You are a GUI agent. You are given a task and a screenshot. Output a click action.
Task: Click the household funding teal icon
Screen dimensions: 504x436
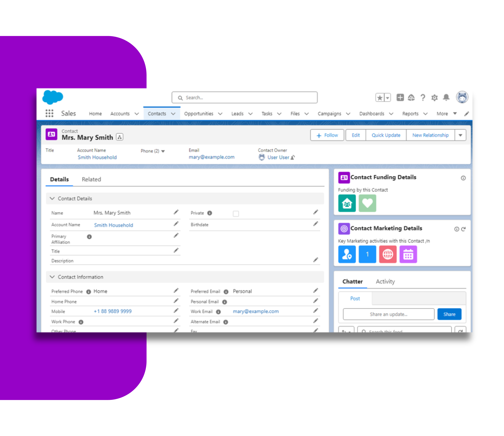347,203
